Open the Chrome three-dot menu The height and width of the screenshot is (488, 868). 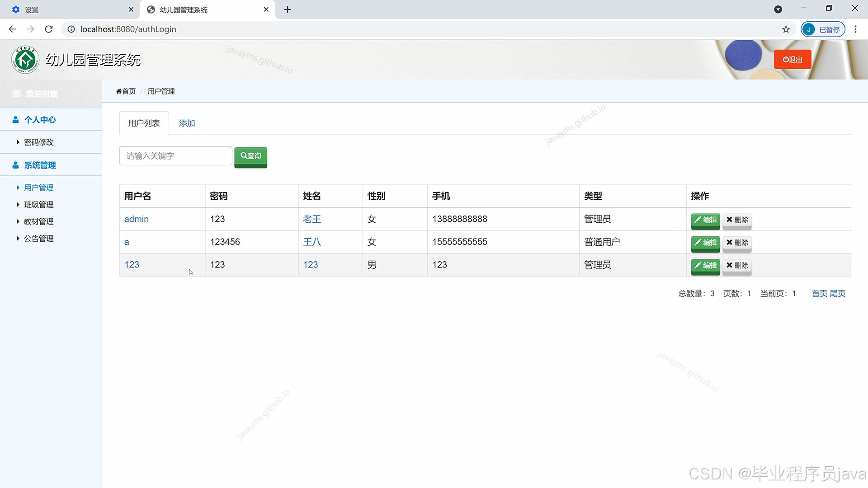click(x=855, y=29)
